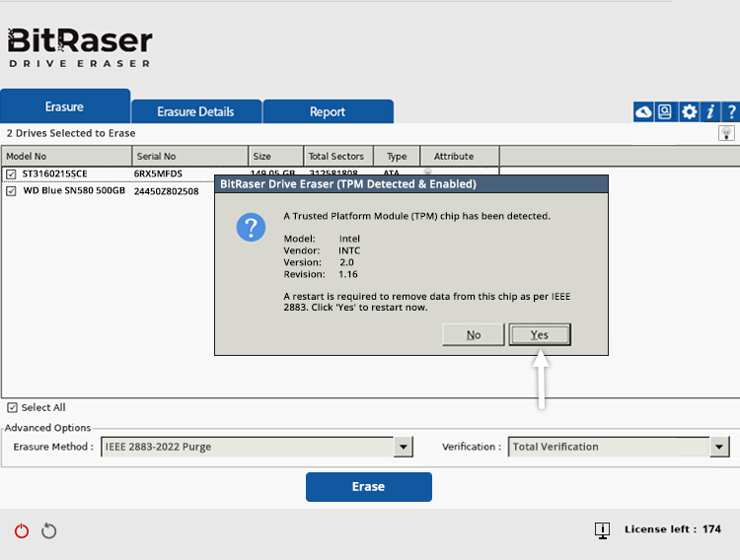Click Yes to restart now
Screen dimensions: 740x560
[x=539, y=335]
